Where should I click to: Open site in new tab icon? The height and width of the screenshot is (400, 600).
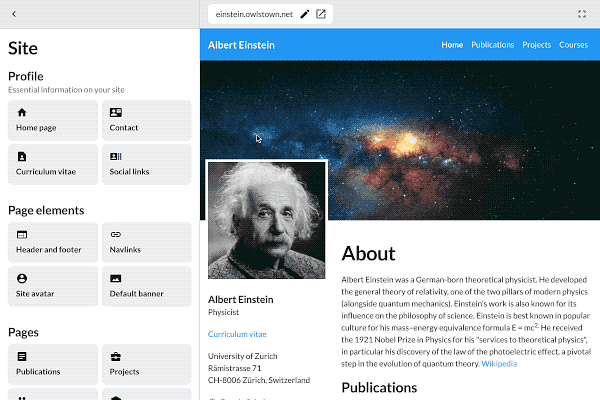pyautogui.click(x=321, y=14)
